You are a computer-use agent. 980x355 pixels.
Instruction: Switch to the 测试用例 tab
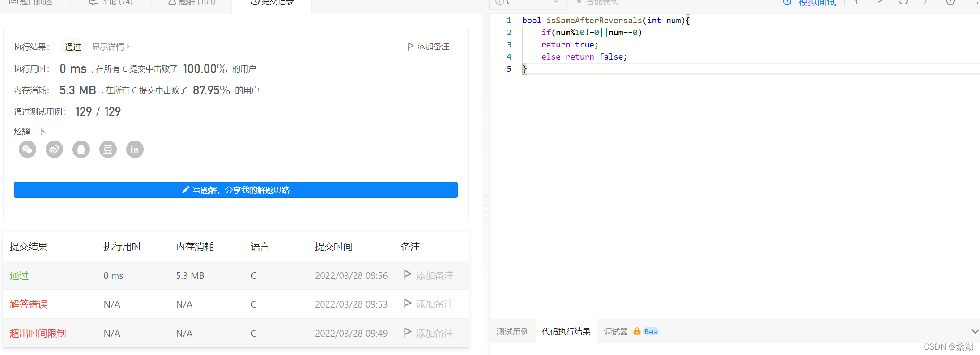click(512, 332)
